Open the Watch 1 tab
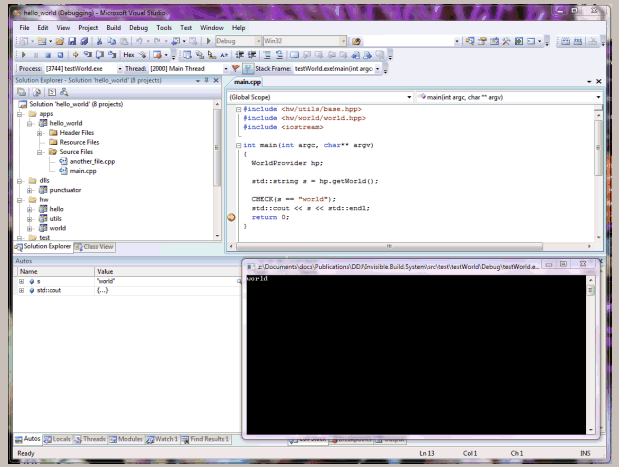This screenshot has width=619, height=467. tap(164, 439)
